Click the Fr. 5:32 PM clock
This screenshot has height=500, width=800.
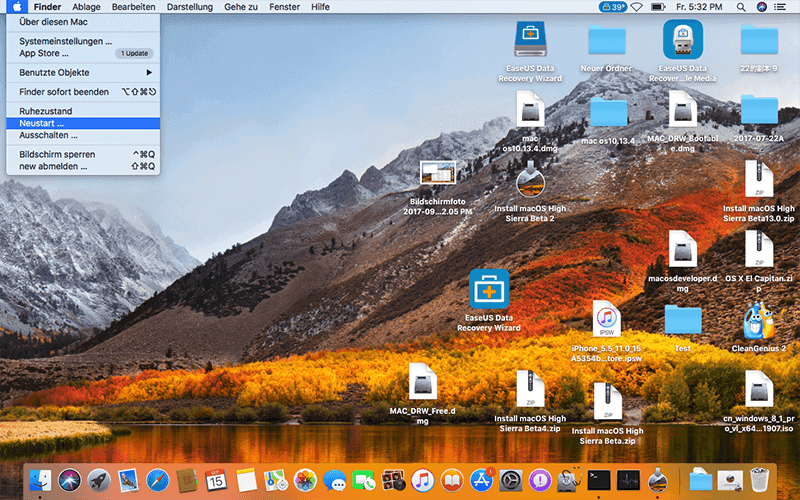pyautogui.click(x=699, y=7)
